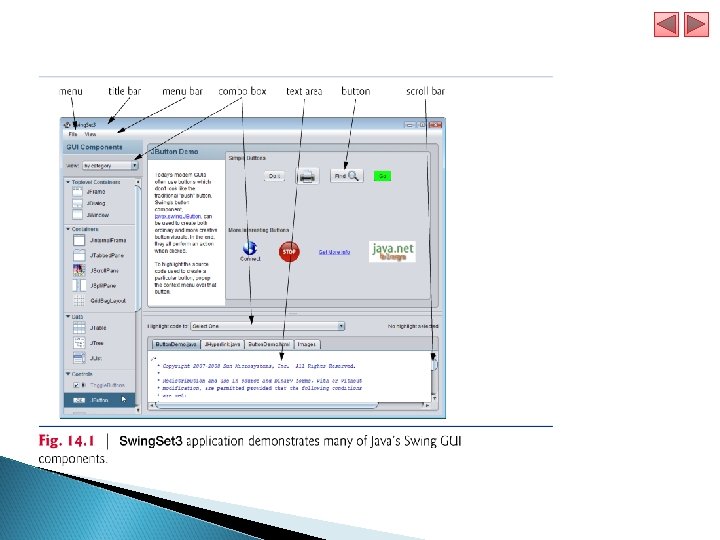Image resolution: width=720 pixels, height=540 pixels.
Task: Select the JTree component
Action: click(x=89, y=343)
